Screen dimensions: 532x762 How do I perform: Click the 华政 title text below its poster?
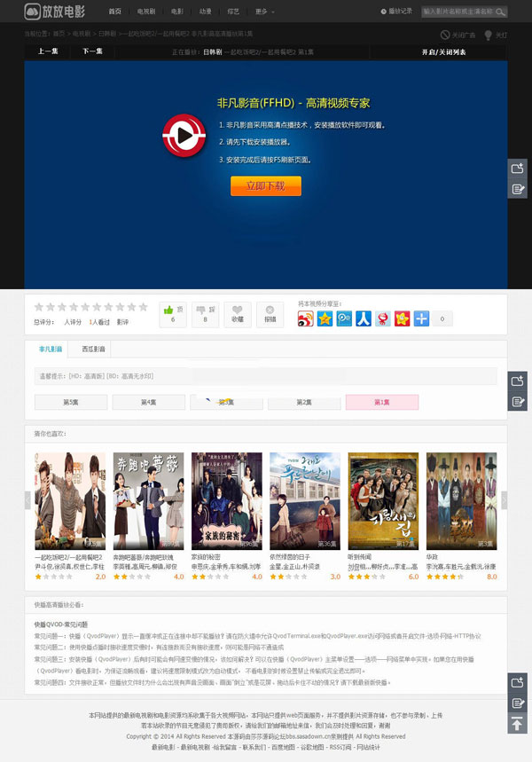tap(432, 557)
